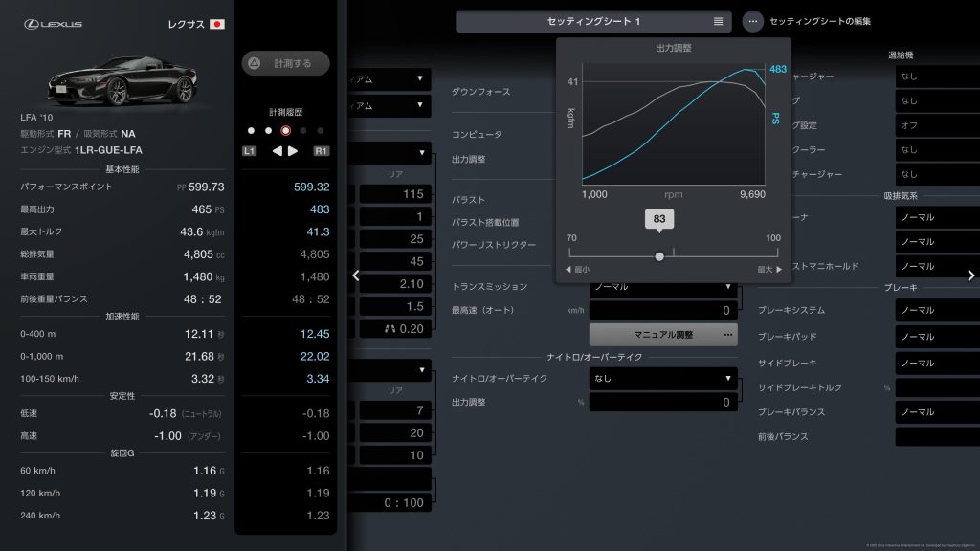The image size is (980, 551).
Task: Click the slider value bubble 83
Action: pyautogui.click(x=659, y=219)
